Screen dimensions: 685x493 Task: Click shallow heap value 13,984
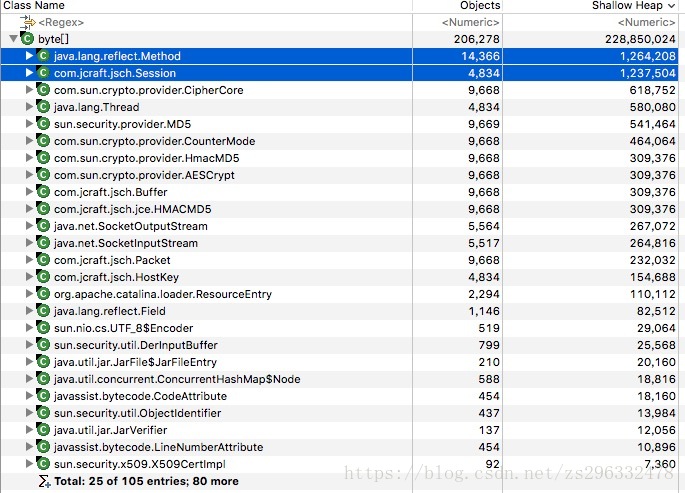pos(656,414)
